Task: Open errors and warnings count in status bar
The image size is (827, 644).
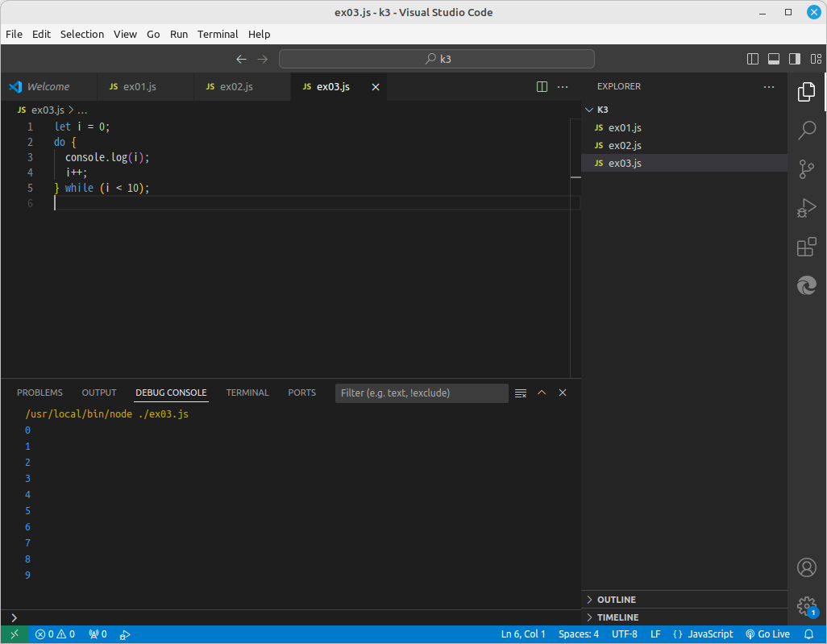Action: (x=55, y=634)
